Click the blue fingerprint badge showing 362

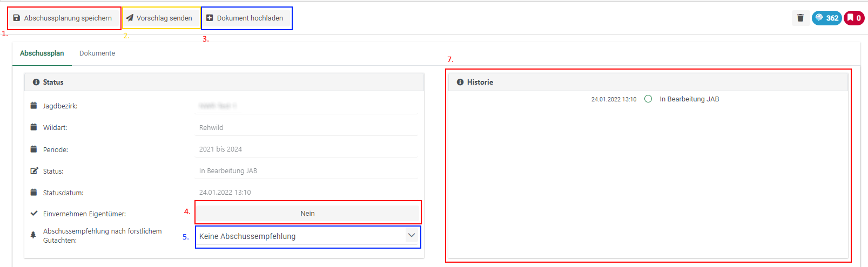[826, 18]
